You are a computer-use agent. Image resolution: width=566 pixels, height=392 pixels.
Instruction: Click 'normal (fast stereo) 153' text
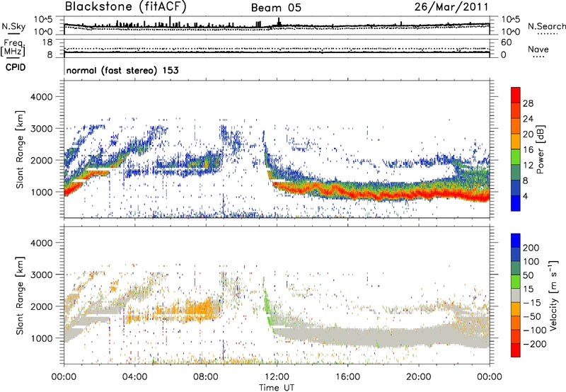pyautogui.click(x=122, y=70)
